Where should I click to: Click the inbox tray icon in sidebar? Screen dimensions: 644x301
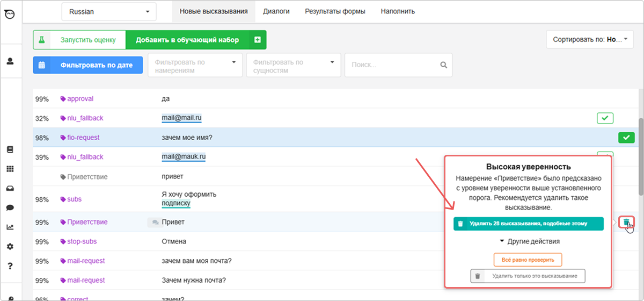pos(10,188)
